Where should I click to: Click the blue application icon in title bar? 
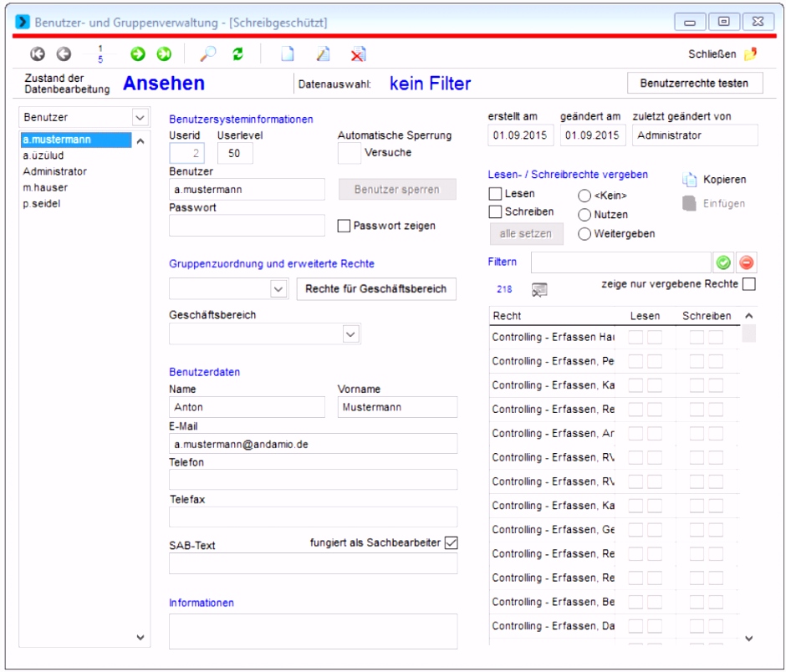22,22
